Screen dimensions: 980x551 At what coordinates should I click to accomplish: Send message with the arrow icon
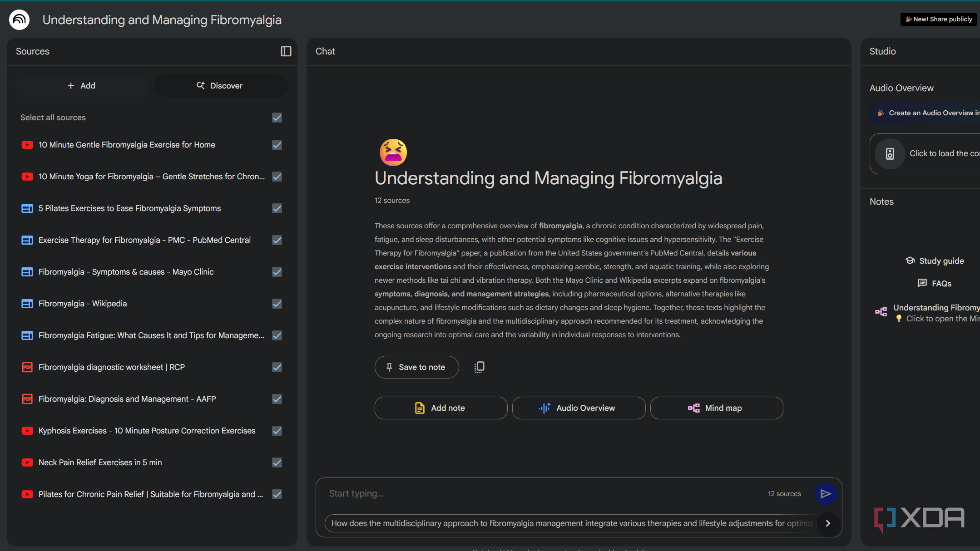(825, 493)
